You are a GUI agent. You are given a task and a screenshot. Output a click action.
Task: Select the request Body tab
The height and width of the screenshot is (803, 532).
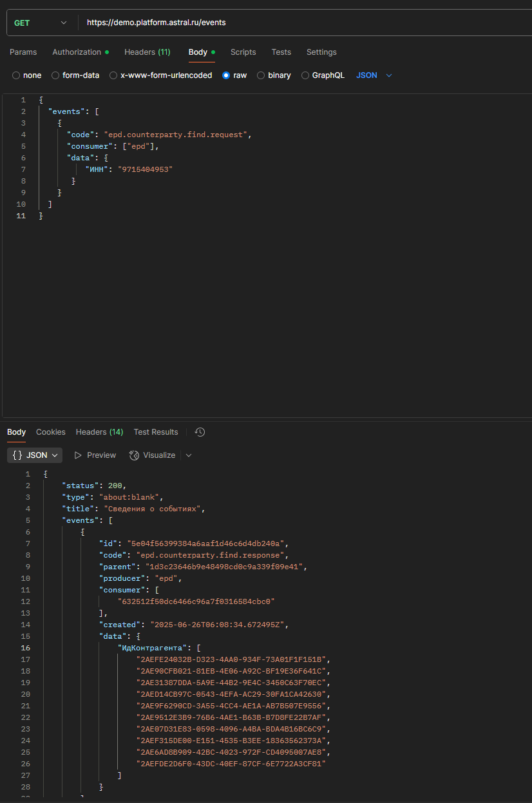point(202,52)
